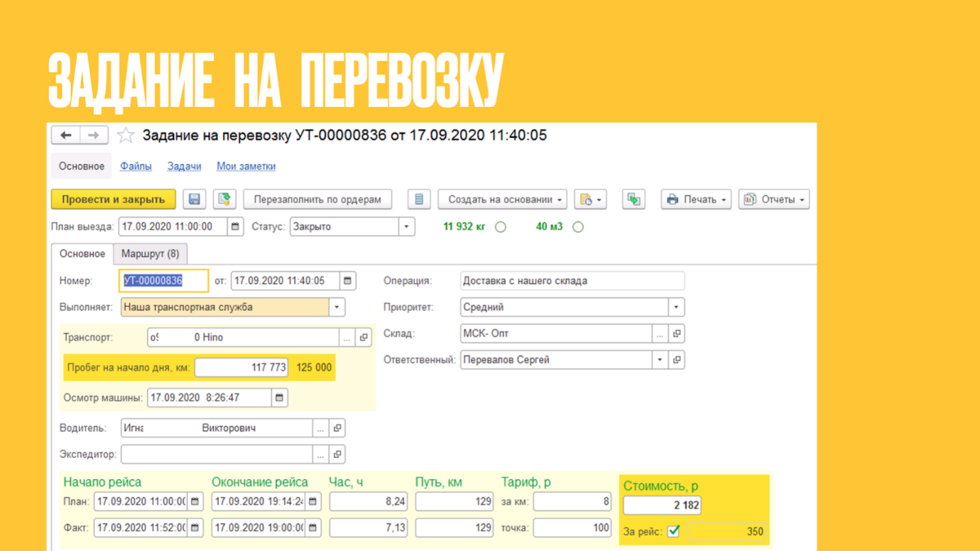Open calendar for planned trip end 19:14
The height and width of the screenshot is (551, 980).
tap(313, 501)
